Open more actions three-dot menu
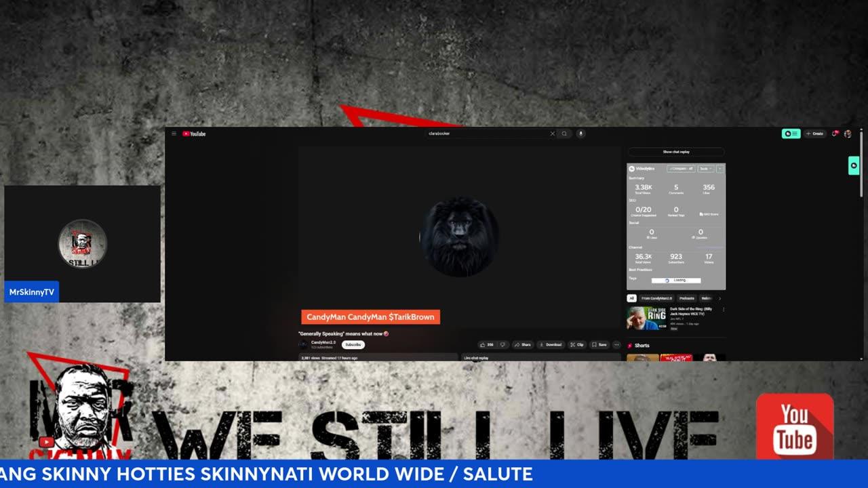Viewport: 868px width, 488px height. [616, 344]
